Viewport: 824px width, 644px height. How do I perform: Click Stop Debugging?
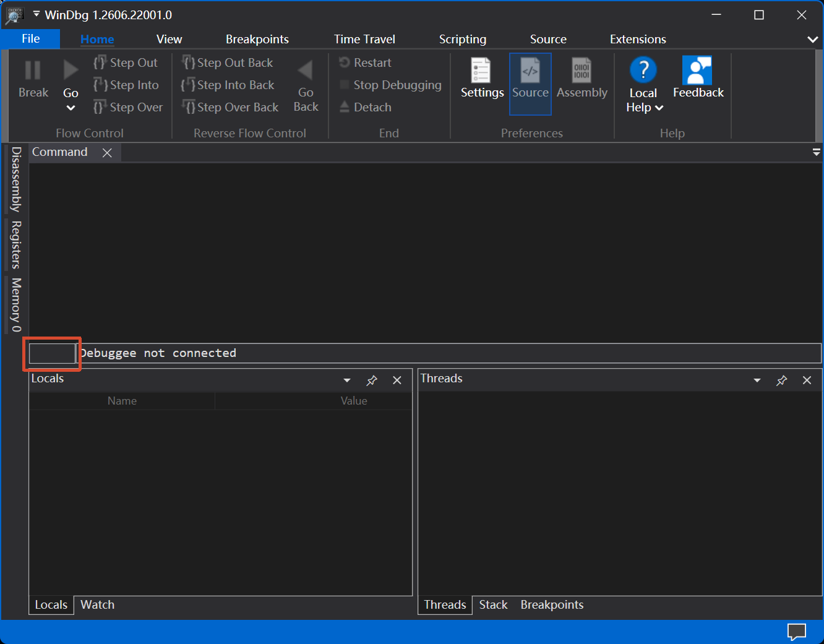[390, 85]
